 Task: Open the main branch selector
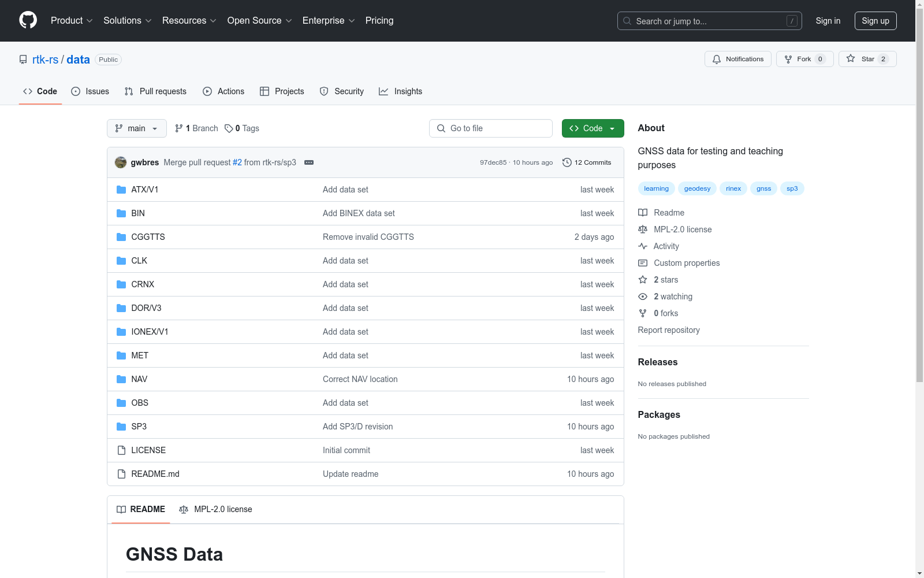[137, 128]
